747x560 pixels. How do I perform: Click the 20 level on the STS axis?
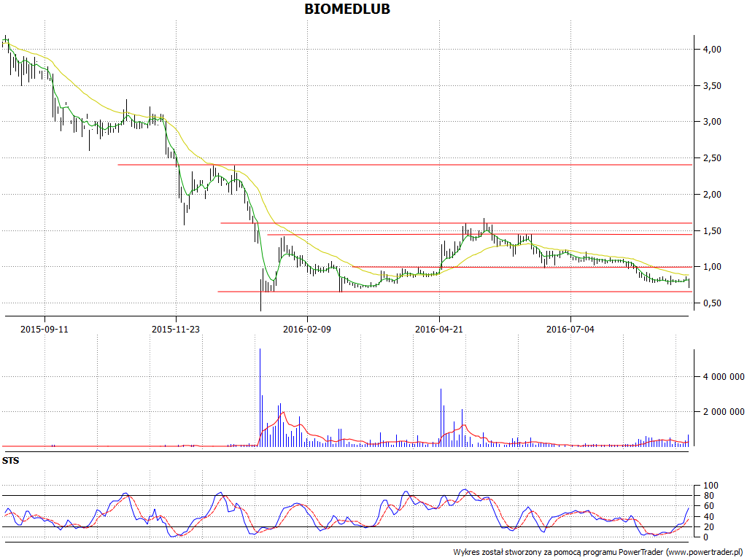coord(708,527)
